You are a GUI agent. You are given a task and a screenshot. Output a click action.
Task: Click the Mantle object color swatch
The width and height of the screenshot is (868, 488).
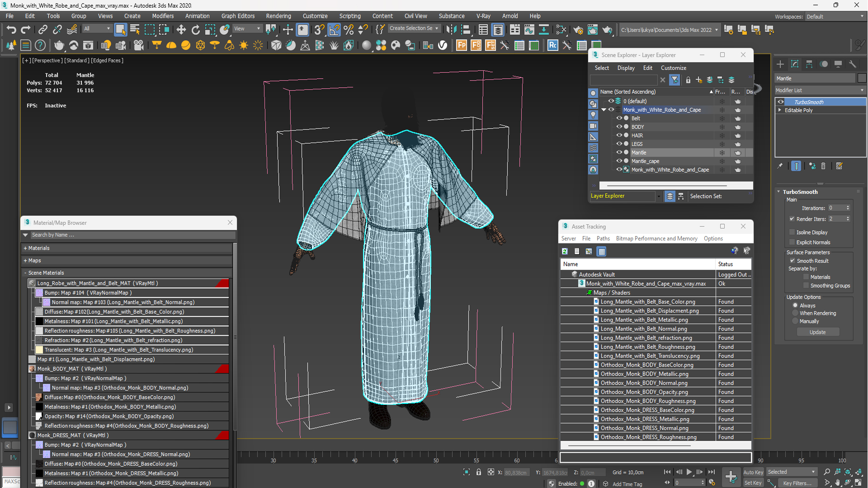pos(862,78)
